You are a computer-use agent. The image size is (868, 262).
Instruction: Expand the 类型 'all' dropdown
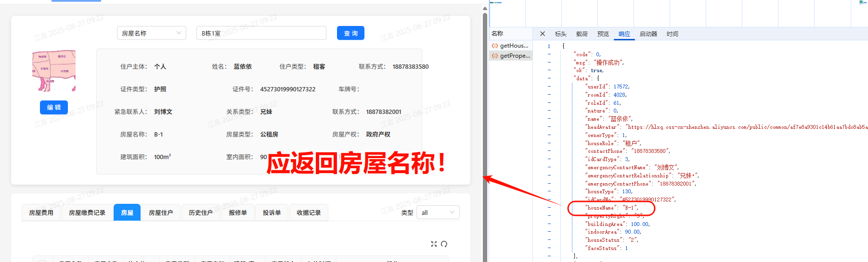(438, 212)
